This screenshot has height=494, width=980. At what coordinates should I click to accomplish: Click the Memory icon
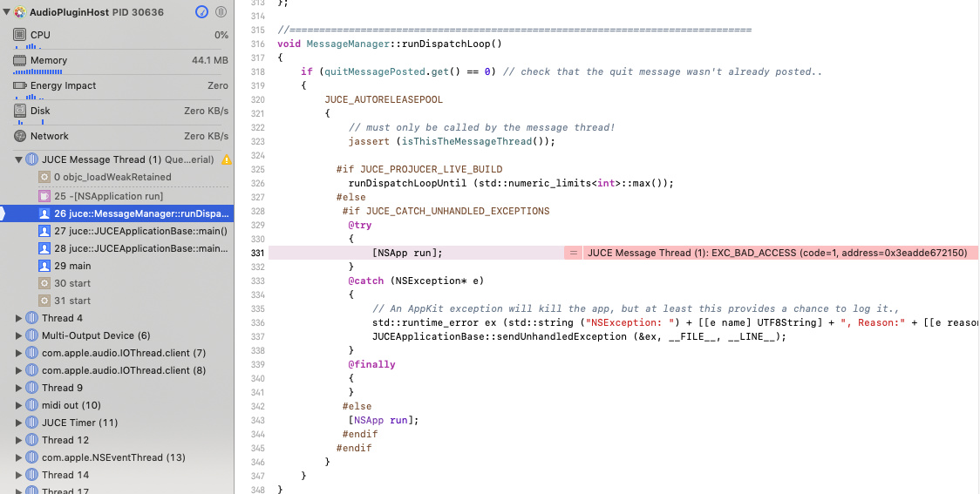click(x=20, y=60)
